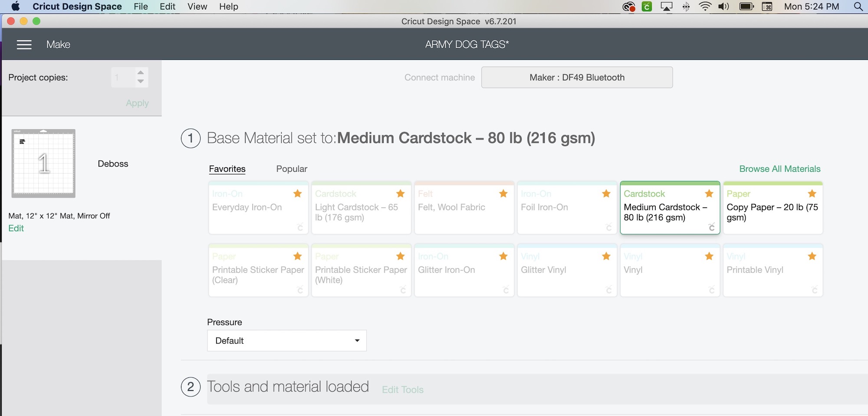Toggle favorite star on Printable Sticker Paper (Clear)
Viewport: 868px width, 416px height.
pos(298,256)
